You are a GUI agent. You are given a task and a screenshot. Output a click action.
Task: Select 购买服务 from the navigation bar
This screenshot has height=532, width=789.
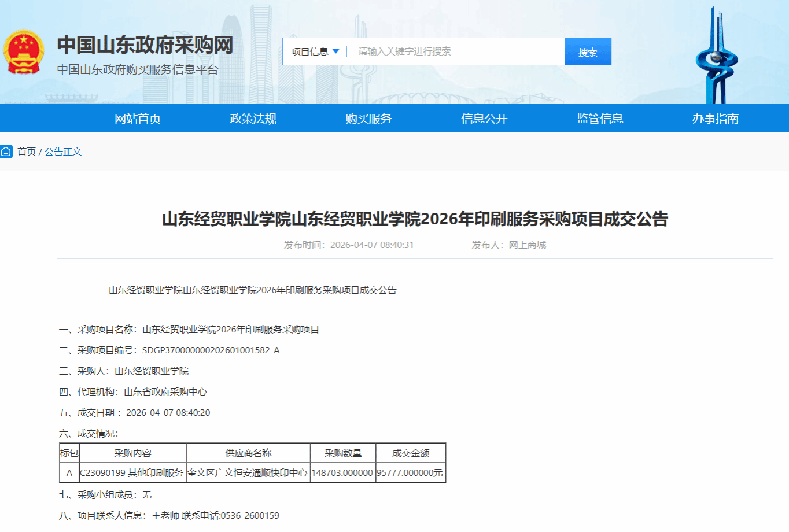[x=368, y=119]
